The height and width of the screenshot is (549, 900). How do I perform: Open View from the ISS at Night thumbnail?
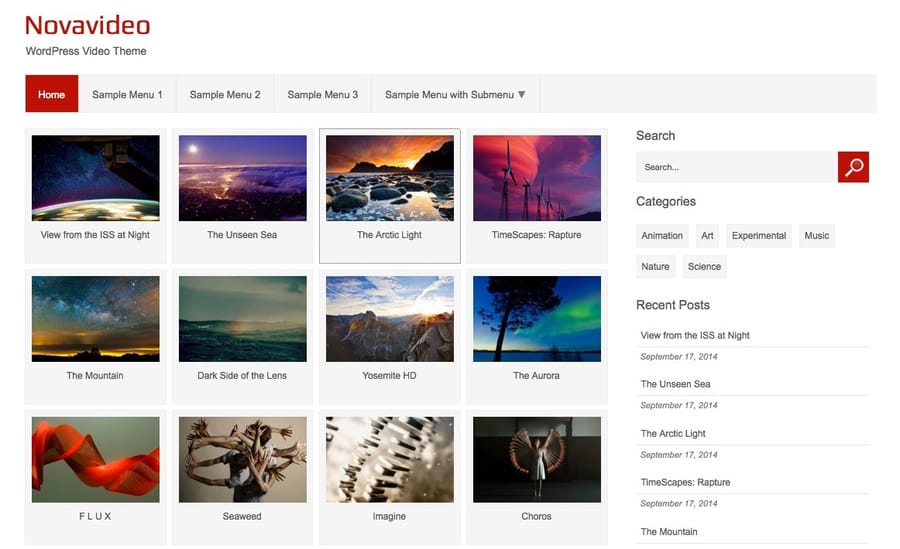pyautogui.click(x=96, y=178)
